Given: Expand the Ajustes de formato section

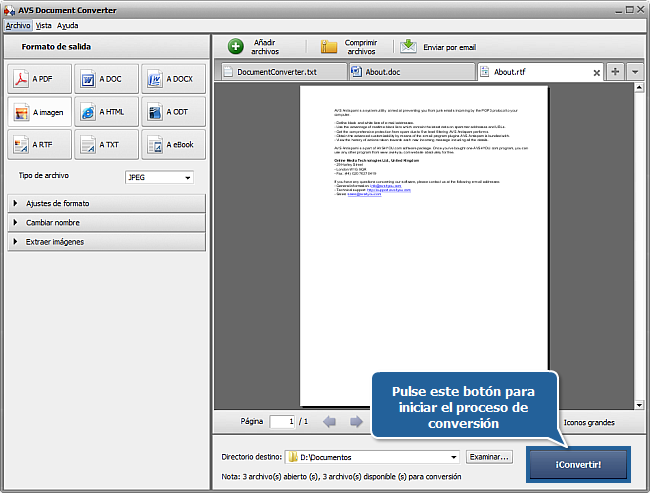Looking at the screenshot, I should (x=107, y=204).
